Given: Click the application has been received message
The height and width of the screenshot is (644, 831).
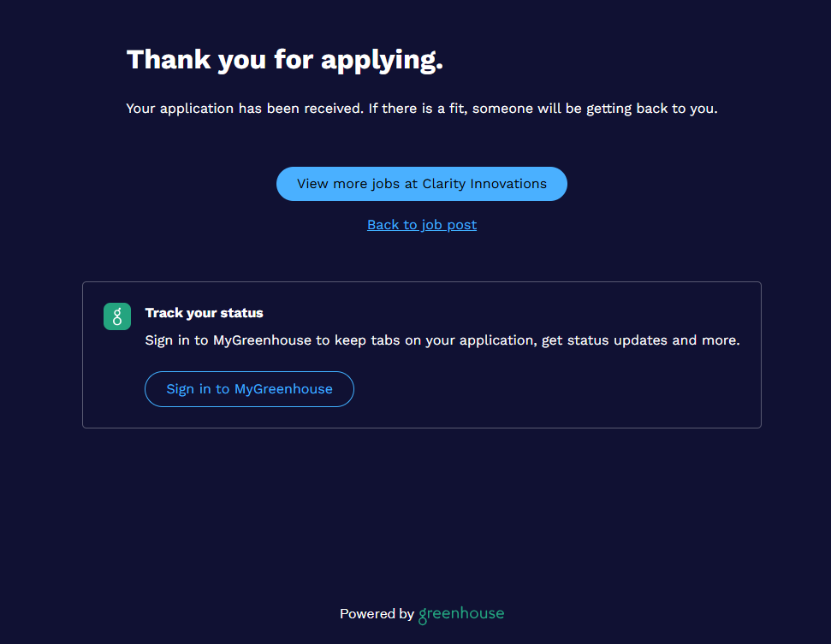Looking at the screenshot, I should coord(244,109).
